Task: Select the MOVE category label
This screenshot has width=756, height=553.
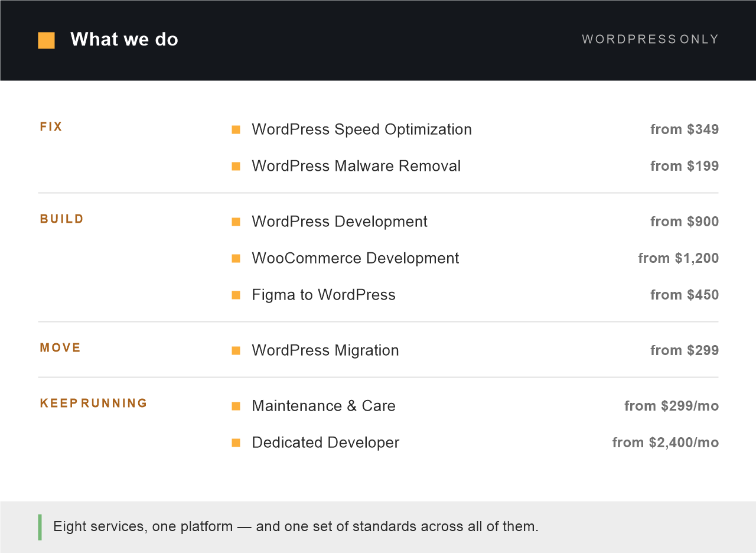Action: click(60, 348)
